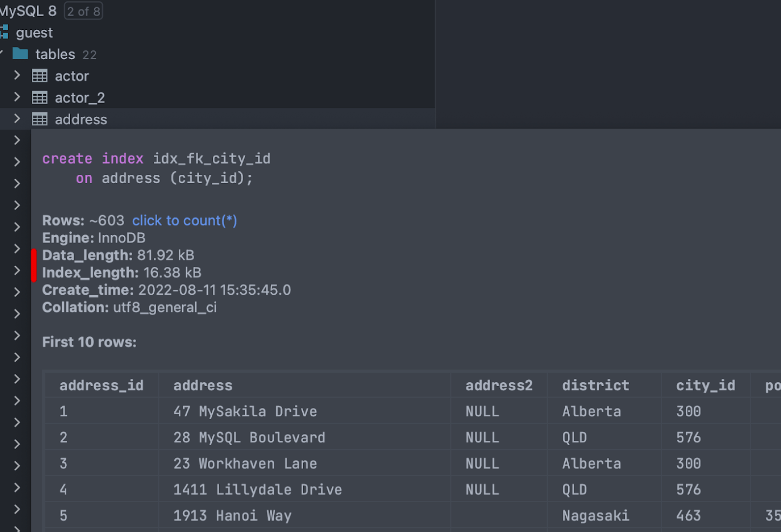Expand the address table node
The image size is (781, 532).
point(17,119)
